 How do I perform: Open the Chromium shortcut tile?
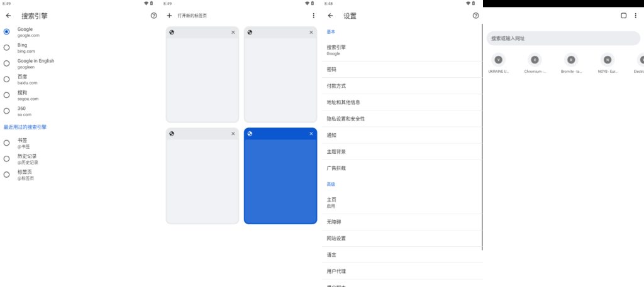[x=535, y=63]
